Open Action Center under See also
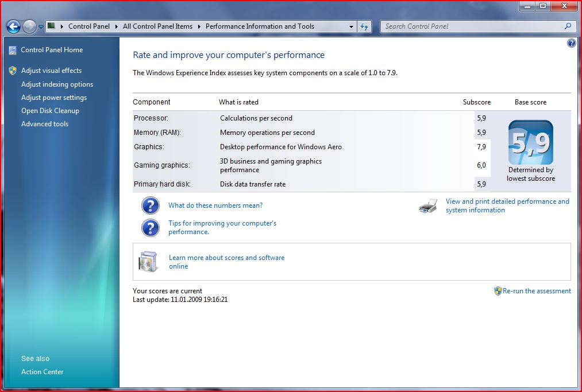 (42, 371)
